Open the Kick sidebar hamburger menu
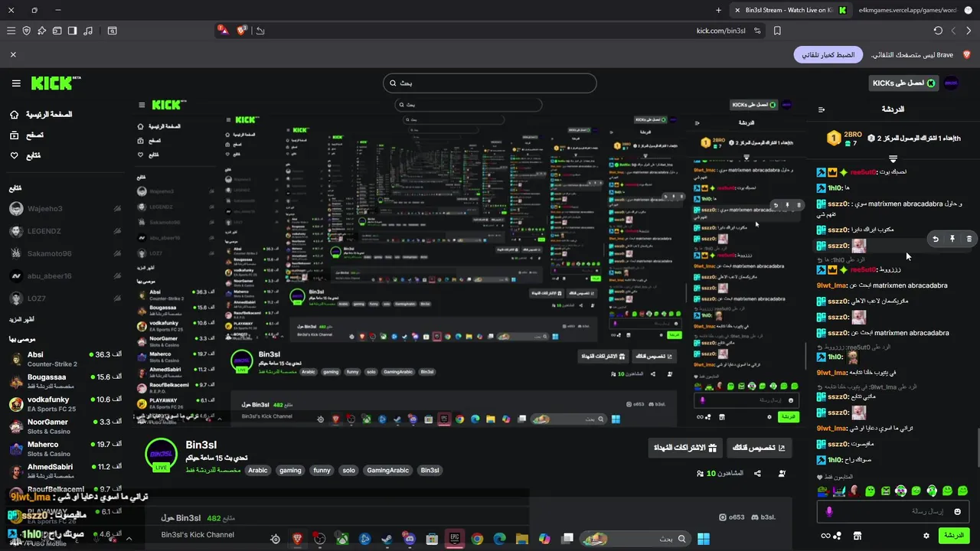 coord(16,83)
